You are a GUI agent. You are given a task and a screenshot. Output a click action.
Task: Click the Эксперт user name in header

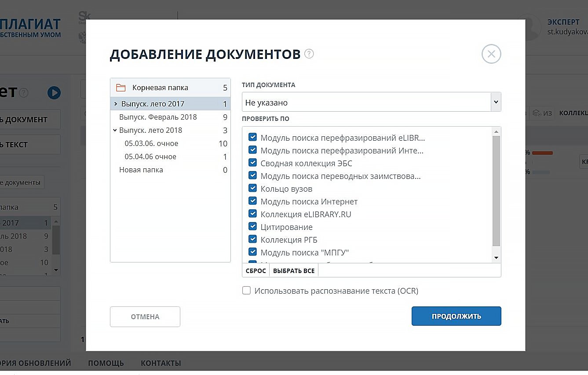563,22
